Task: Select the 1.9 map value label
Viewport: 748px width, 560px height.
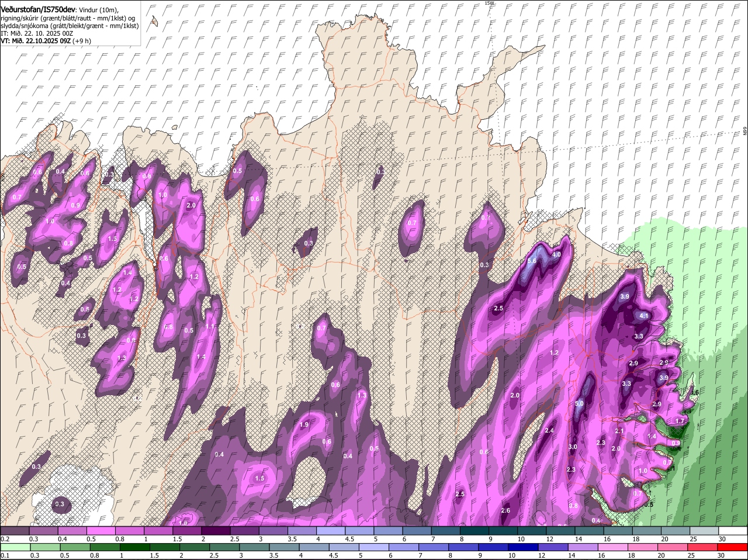Action: click(x=304, y=425)
